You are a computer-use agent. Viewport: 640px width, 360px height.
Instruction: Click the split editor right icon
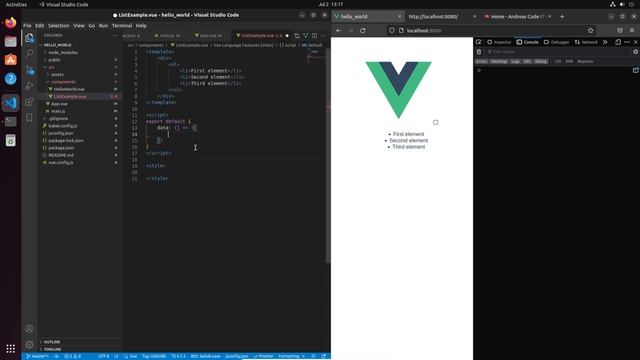pos(314,36)
